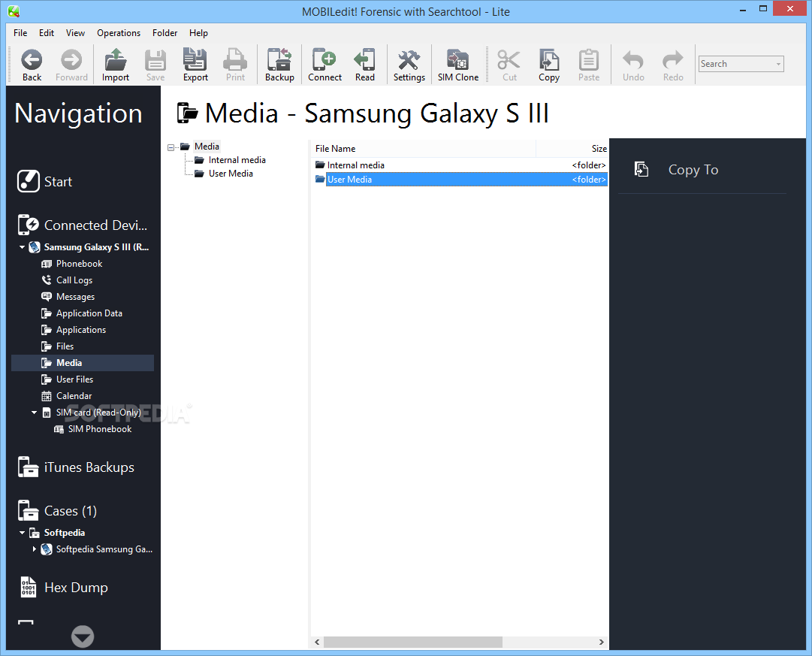Select SIM Phonebook entry

pos(99,429)
